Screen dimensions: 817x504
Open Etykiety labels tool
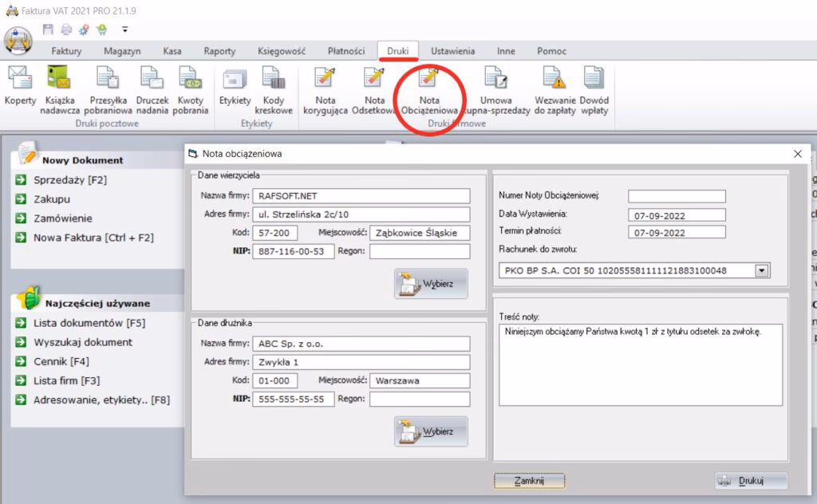235,87
